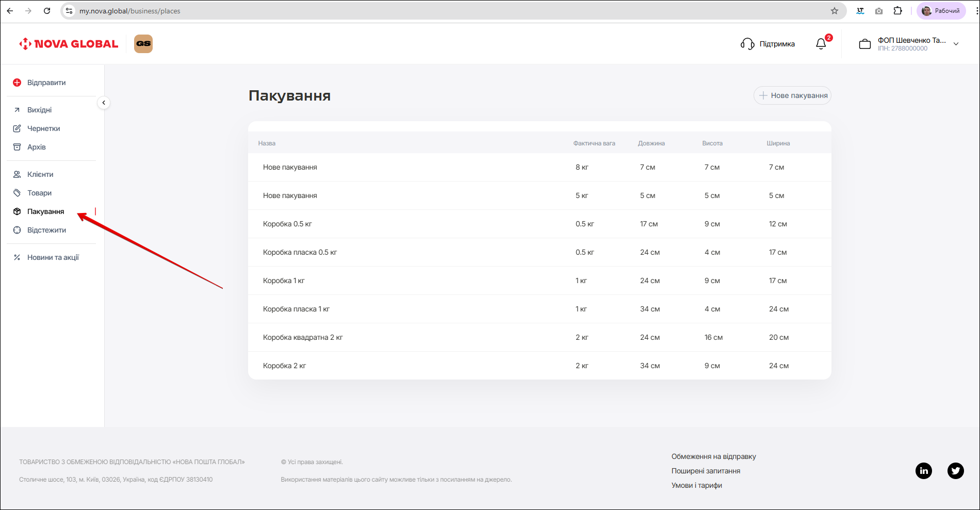The width and height of the screenshot is (980, 510).
Task: Click the Чернетки edit icon
Action: tap(17, 128)
